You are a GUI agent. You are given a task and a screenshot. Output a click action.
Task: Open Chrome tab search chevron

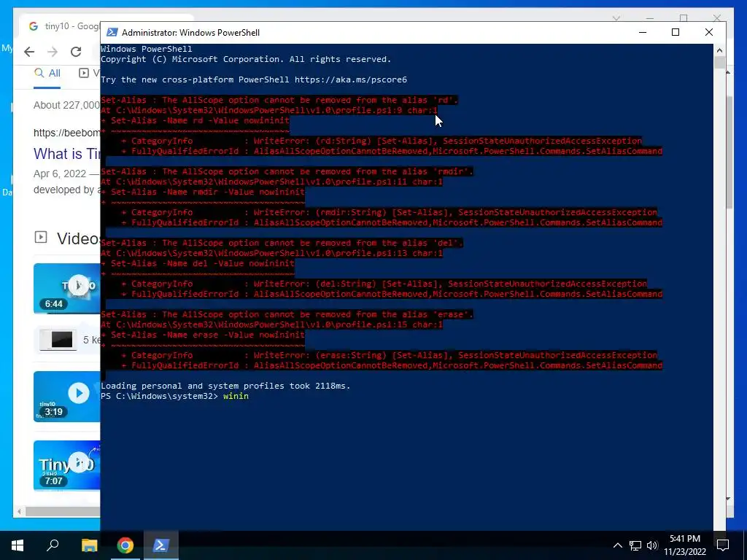pyautogui.click(x=616, y=18)
